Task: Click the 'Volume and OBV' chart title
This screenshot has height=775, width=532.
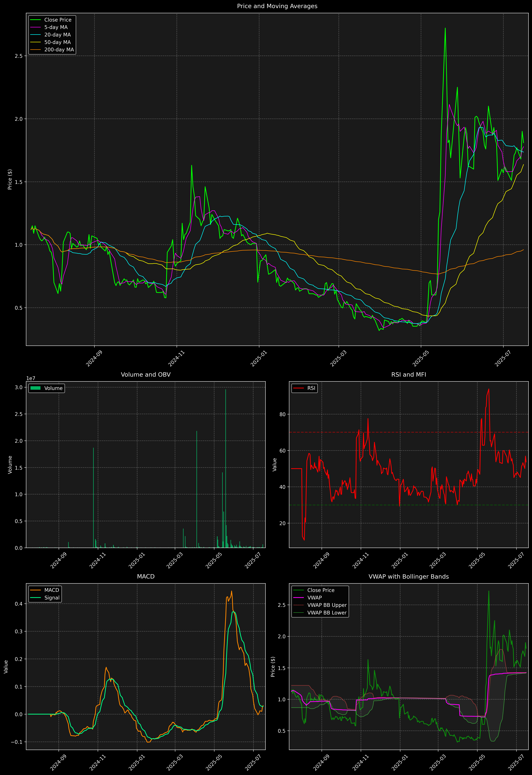Action: click(146, 374)
